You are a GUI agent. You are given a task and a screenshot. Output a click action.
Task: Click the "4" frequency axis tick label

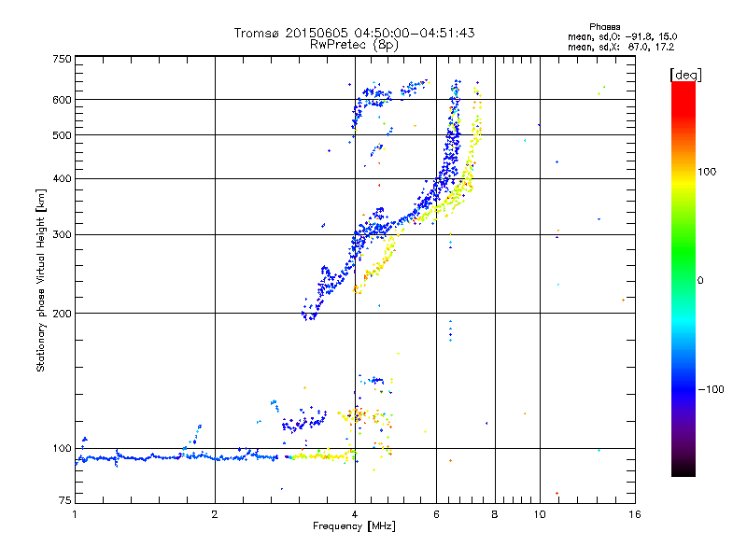coord(355,514)
